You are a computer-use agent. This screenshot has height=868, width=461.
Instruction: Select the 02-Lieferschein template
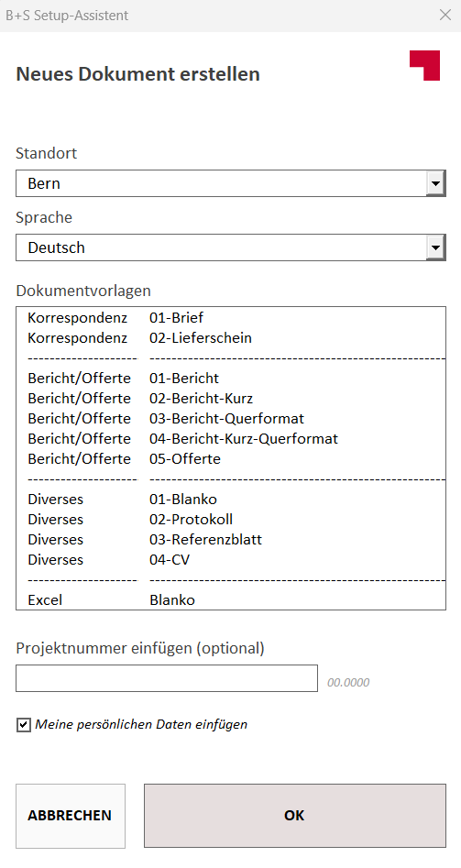pyautogui.click(x=231, y=337)
